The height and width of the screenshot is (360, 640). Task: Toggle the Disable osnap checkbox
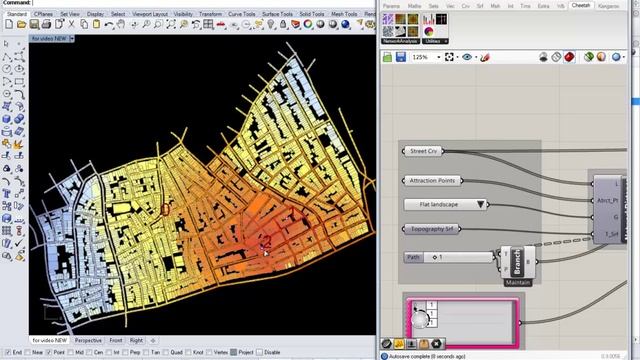coord(260,352)
